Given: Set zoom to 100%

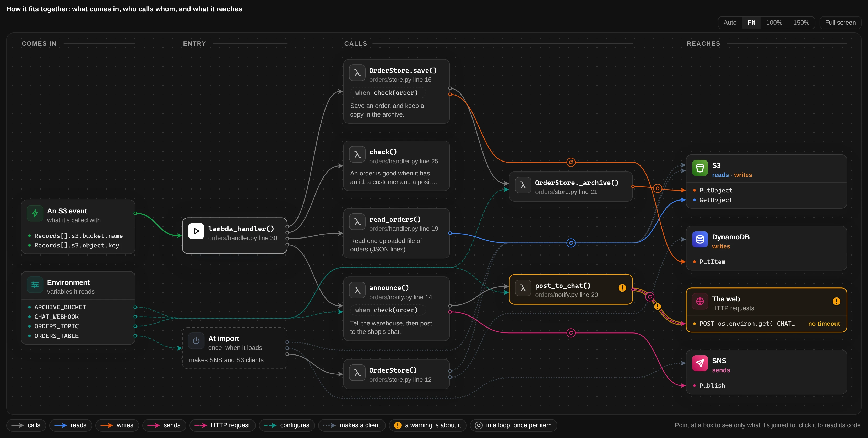Looking at the screenshot, I should click(x=774, y=23).
